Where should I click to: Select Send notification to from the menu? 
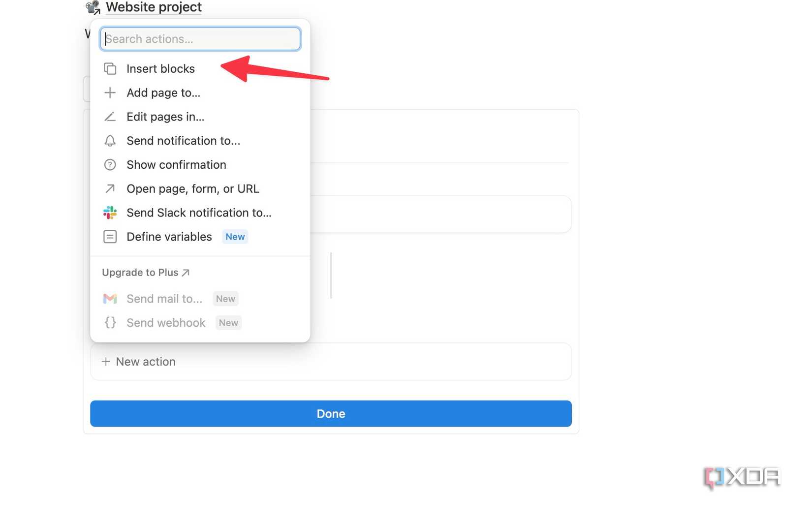click(x=183, y=141)
